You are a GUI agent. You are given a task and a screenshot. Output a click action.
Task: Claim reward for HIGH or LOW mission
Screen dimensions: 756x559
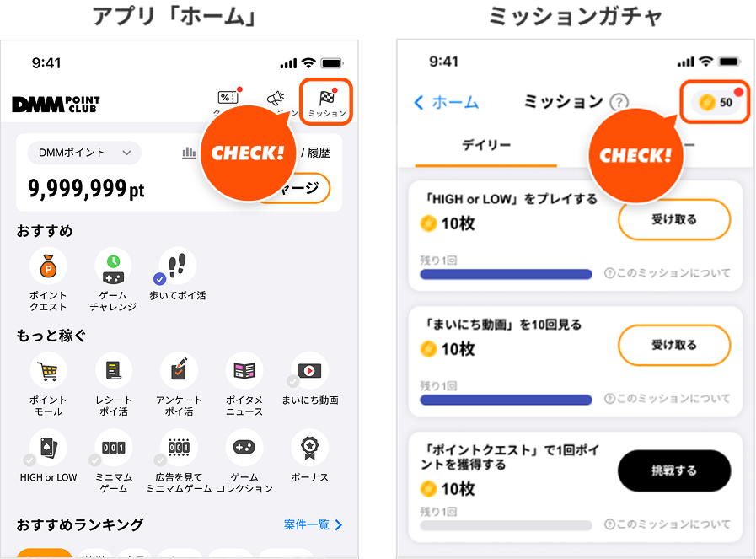(x=674, y=219)
